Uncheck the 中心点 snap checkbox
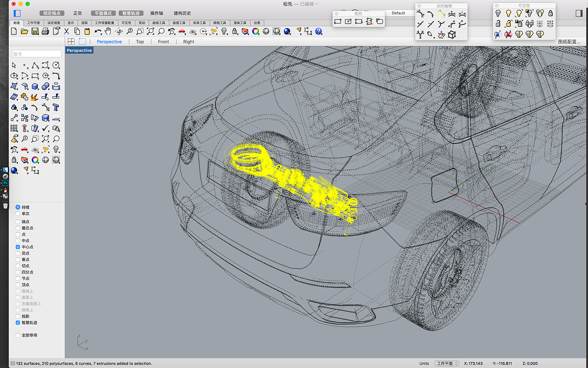Screen dimensions: 588x368 pyautogui.click(x=18, y=247)
